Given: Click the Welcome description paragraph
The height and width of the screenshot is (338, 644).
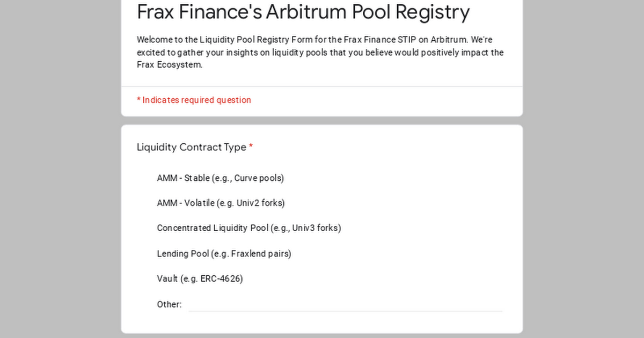Looking at the screenshot, I should pyautogui.click(x=320, y=53).
